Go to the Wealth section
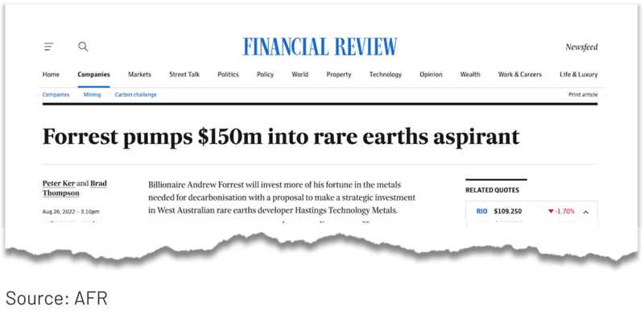Screen dimensions: 644x314 pyautogui.click(x=470, y=74)
